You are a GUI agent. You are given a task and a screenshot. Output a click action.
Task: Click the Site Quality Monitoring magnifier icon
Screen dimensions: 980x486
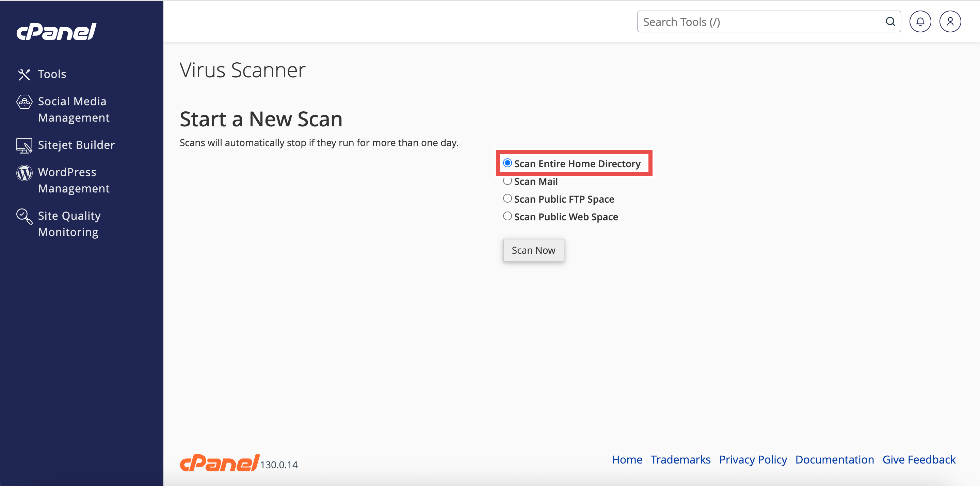(25, 216)
